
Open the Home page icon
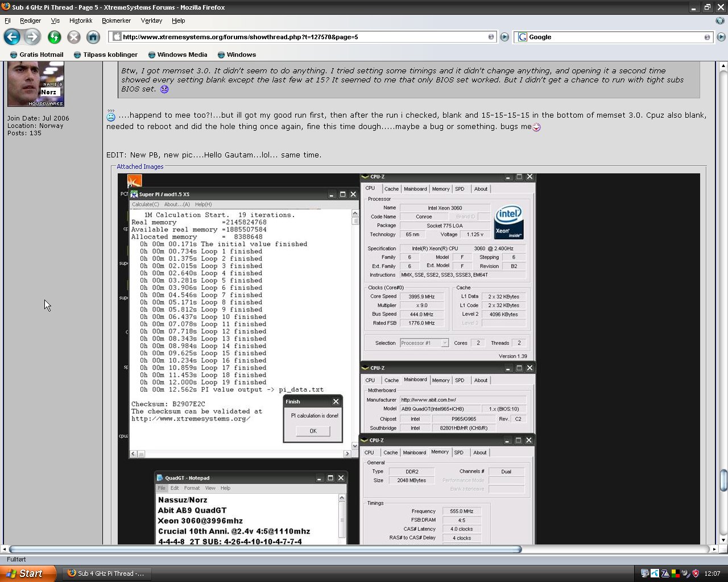pyautogui.click(x=93, y=37)
